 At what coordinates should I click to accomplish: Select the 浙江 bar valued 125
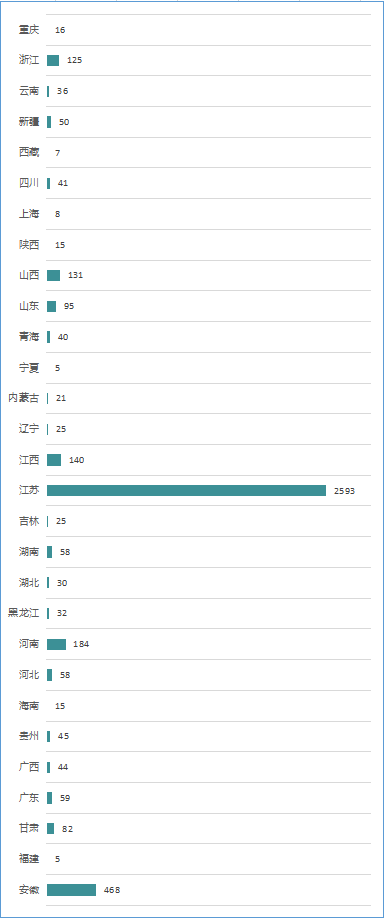click(53, 60)
